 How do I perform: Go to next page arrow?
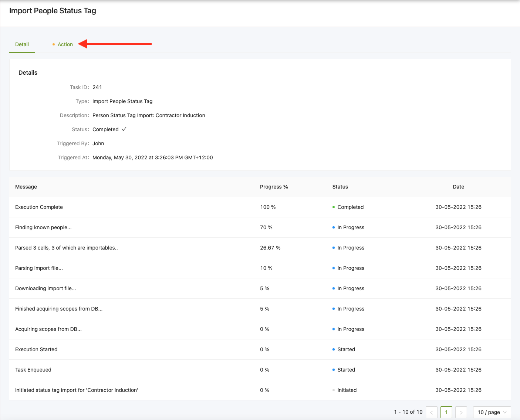tap(461, 412)
